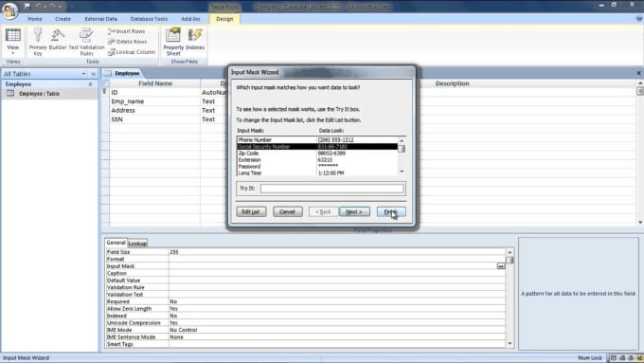This screenshot has width=644, height=363.
Task: Switch to the Lookup properties tab
Action: pyautogui.click(x=137, y=244)
